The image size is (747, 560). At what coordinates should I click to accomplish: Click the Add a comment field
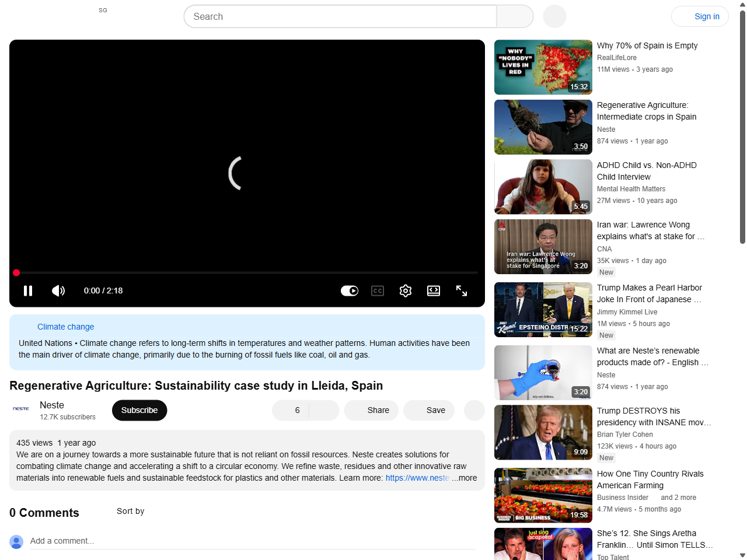pyautogui.click(x=253, y=541)
